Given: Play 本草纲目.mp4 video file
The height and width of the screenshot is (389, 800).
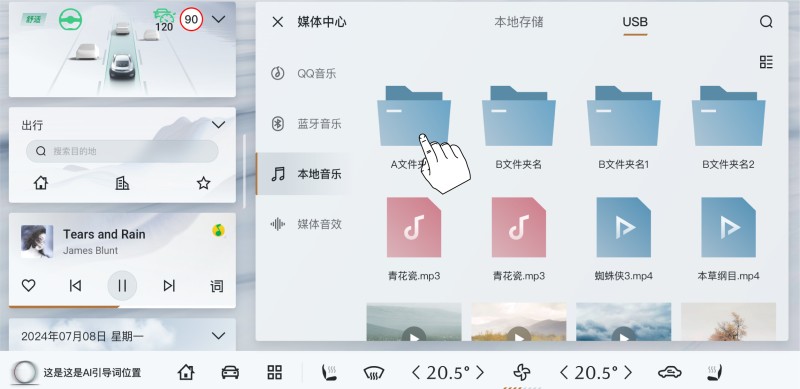Looking at the screenshot, I should (x=728, y=239).
